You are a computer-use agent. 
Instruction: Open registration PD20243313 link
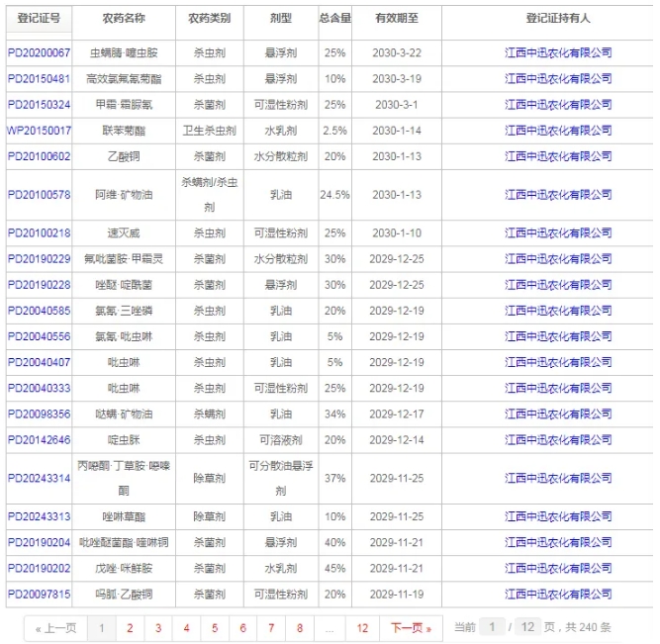(40, 516)
